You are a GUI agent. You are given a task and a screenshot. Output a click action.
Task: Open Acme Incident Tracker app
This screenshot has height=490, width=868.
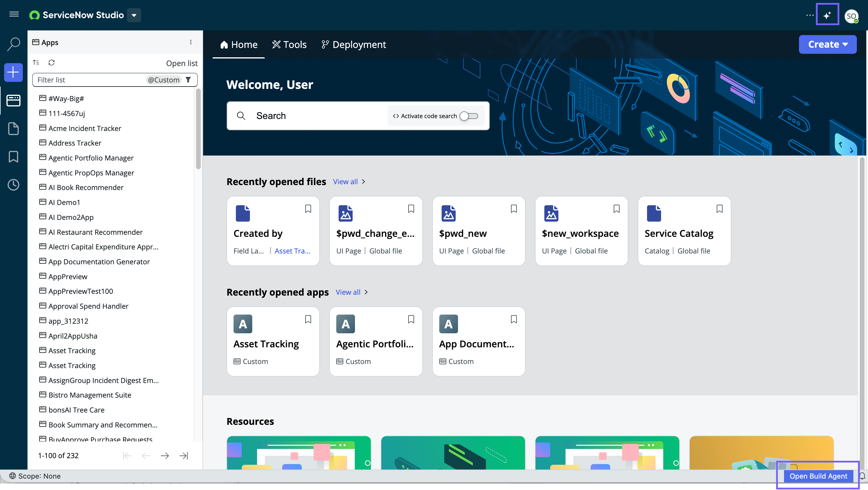tap(85, 128)
